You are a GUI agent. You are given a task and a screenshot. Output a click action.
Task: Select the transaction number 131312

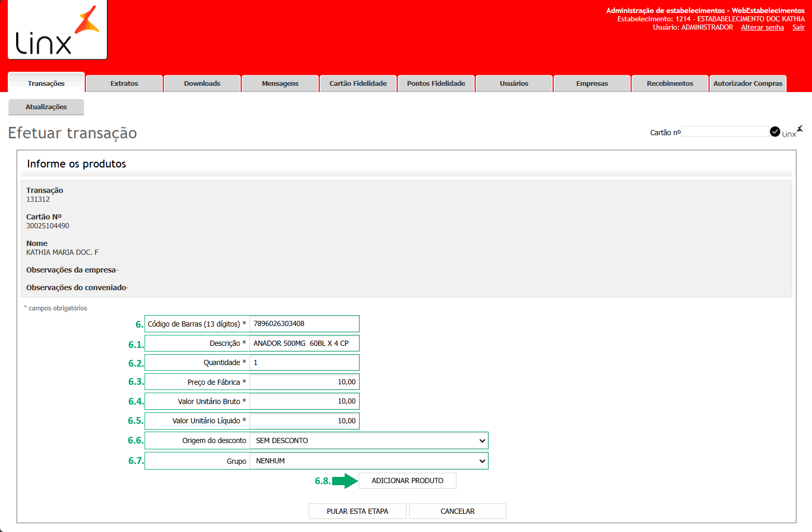[38, 199]
